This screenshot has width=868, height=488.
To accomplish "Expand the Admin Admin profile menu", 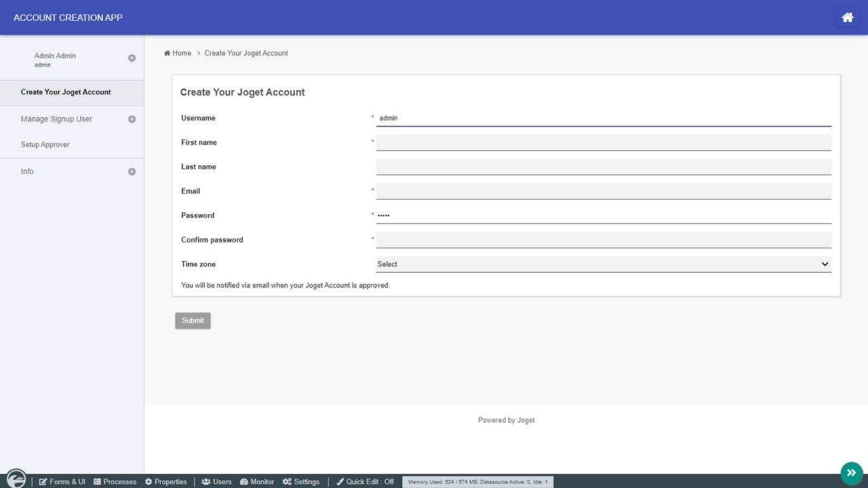I will tap(132, 58).
